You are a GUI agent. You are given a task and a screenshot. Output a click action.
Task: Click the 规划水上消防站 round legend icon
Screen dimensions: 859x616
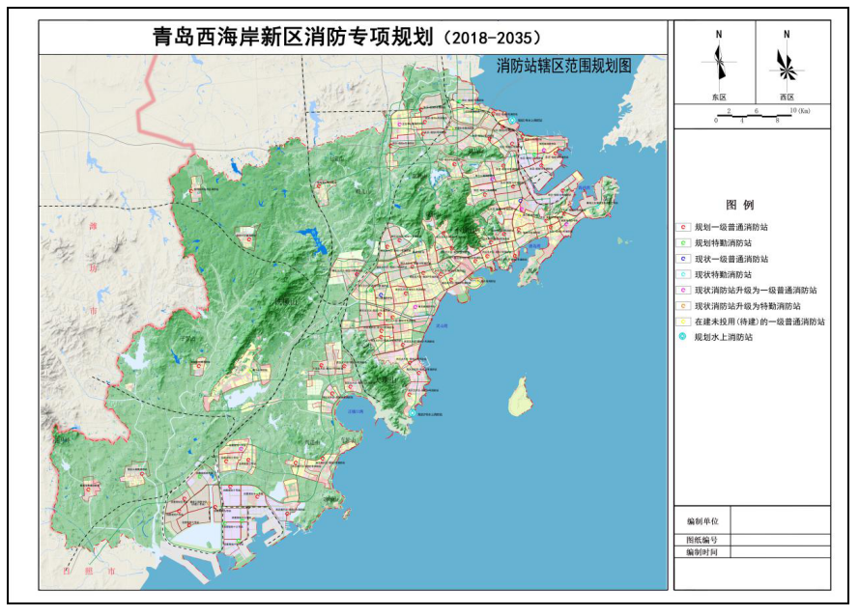coord(683,337)
